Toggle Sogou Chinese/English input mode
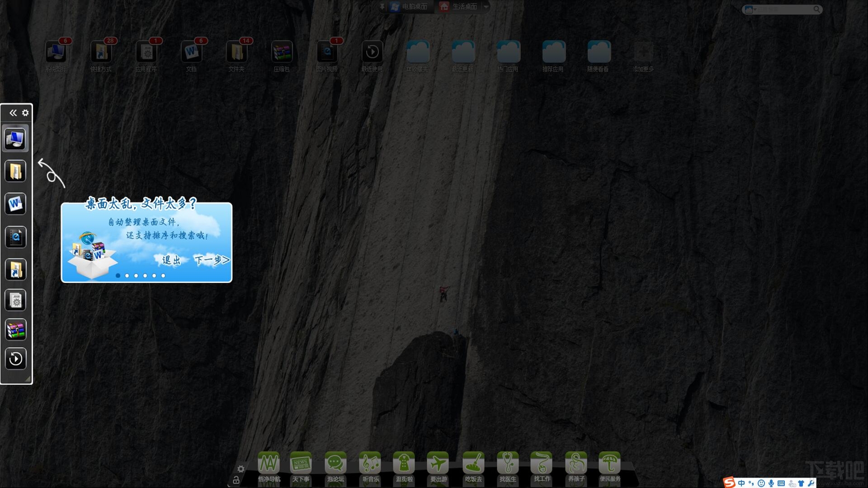Image resolution: width=868 pixels, height=488 pixels. click(x=741, y=483)
